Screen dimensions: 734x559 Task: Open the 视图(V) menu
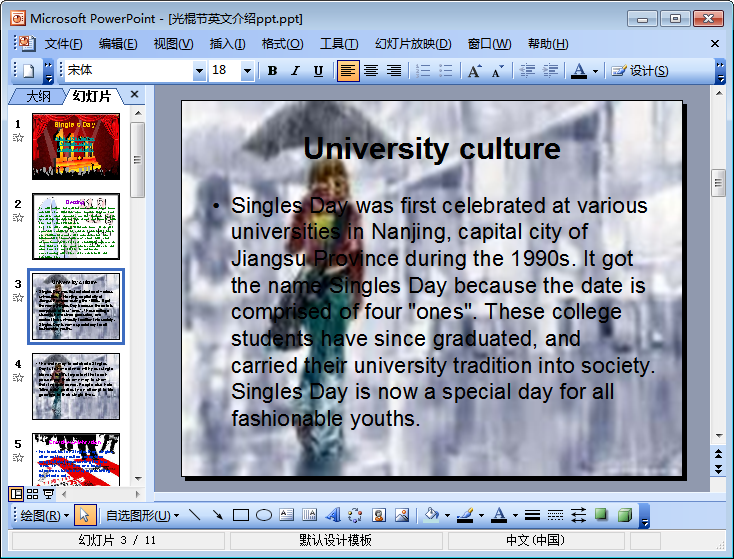173,44
